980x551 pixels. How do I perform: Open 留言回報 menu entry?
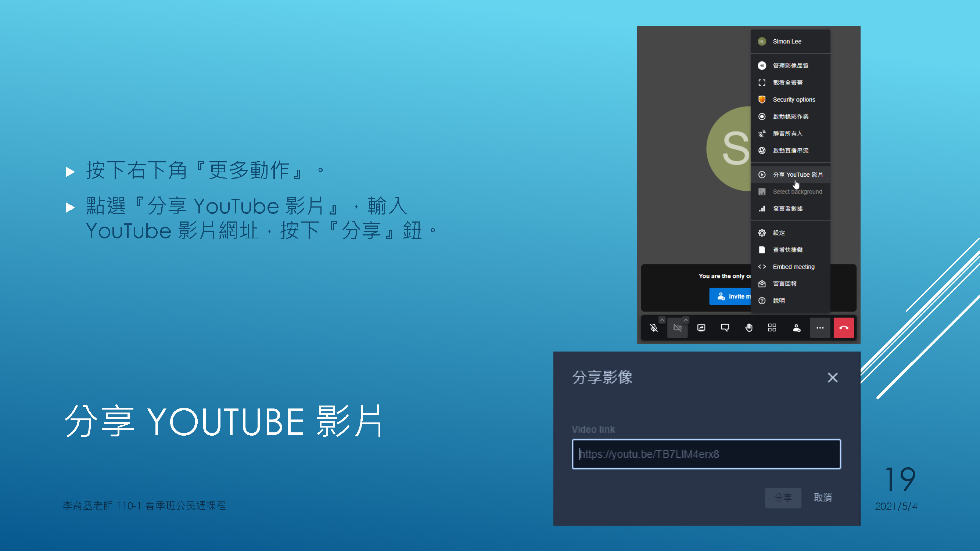(x=790, y=284)
